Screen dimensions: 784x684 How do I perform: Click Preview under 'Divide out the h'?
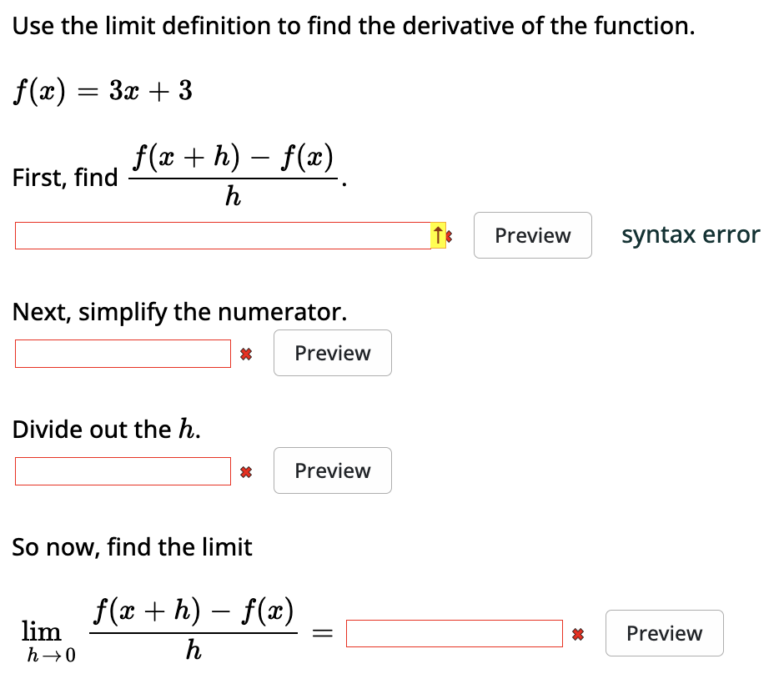(x=332, y=471)
